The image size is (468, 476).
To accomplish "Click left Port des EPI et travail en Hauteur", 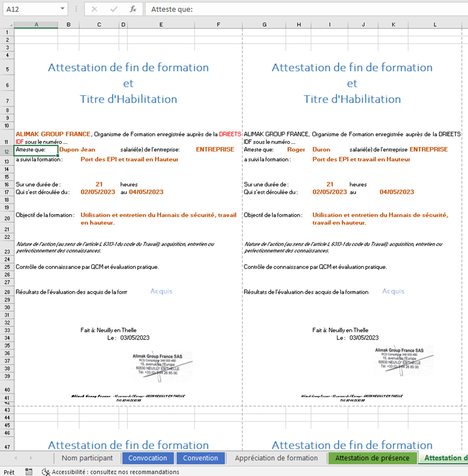I will [x=130, y=159].
